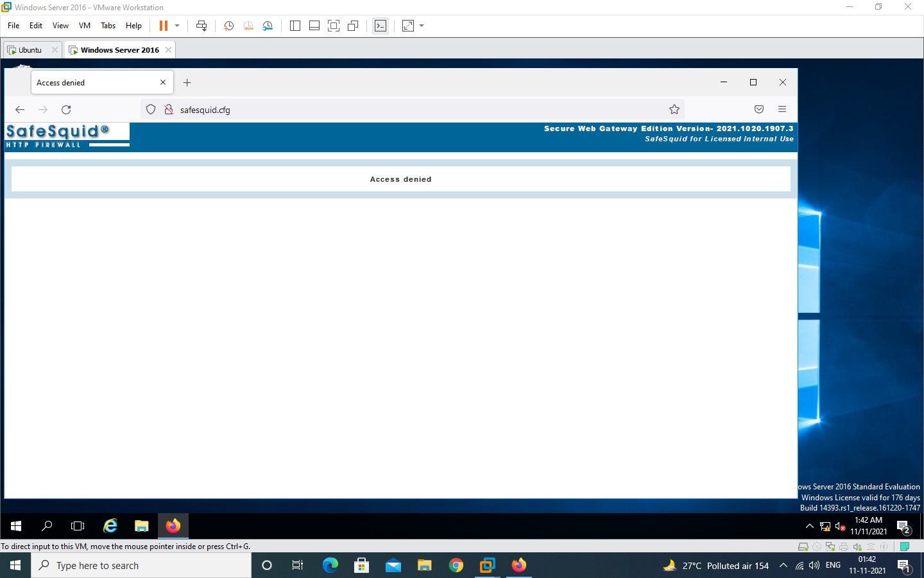The height and width of the screenshot is (578, 924).
Task: Expand the stretch guest dropdown arrow
Action: pyautogui.click(x=422, y=26)
